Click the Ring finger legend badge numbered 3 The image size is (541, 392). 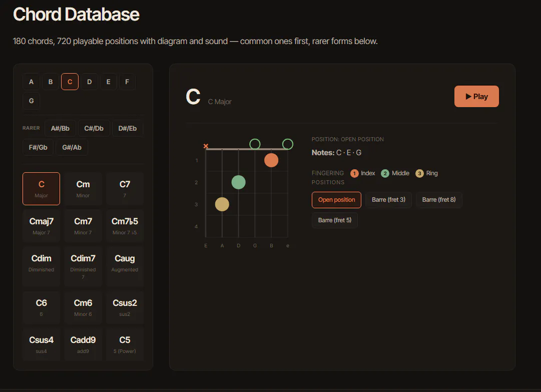point(419,173)
